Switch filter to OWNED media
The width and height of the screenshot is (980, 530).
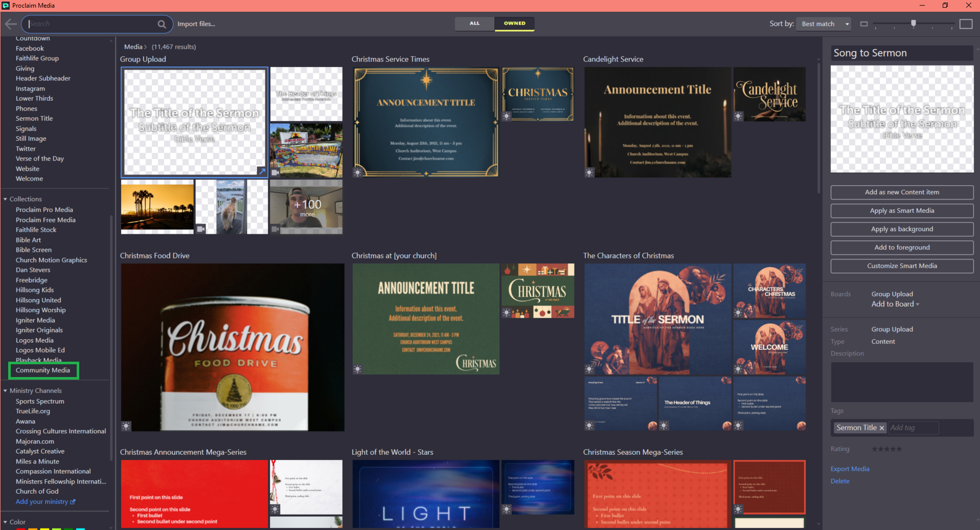pos(514,24)
